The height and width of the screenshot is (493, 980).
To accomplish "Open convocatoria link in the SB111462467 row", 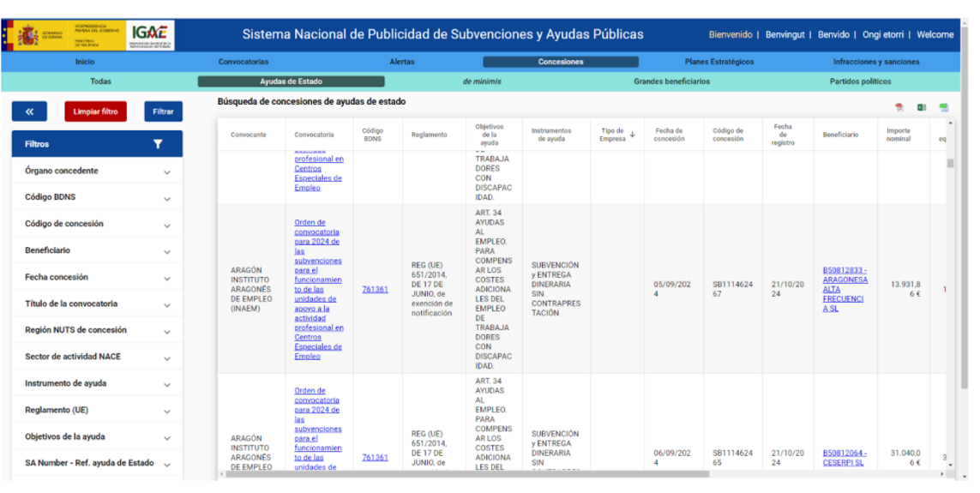I will pos(318,289).
